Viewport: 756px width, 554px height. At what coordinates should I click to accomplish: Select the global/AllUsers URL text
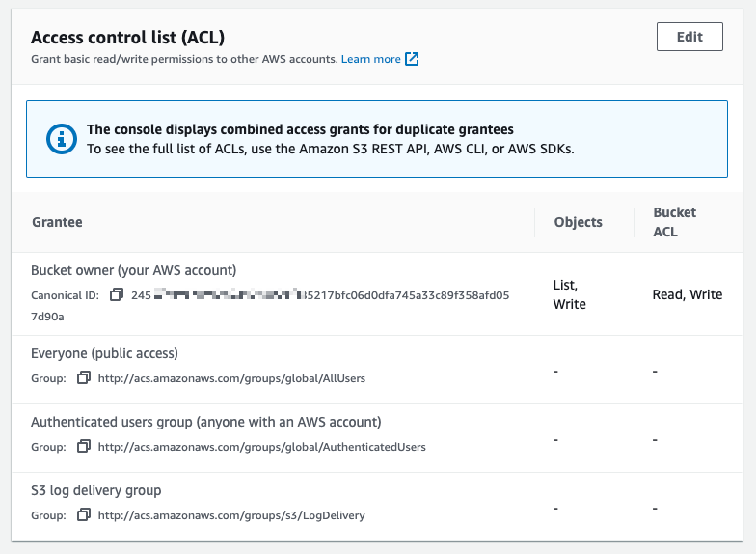(231, 378)
